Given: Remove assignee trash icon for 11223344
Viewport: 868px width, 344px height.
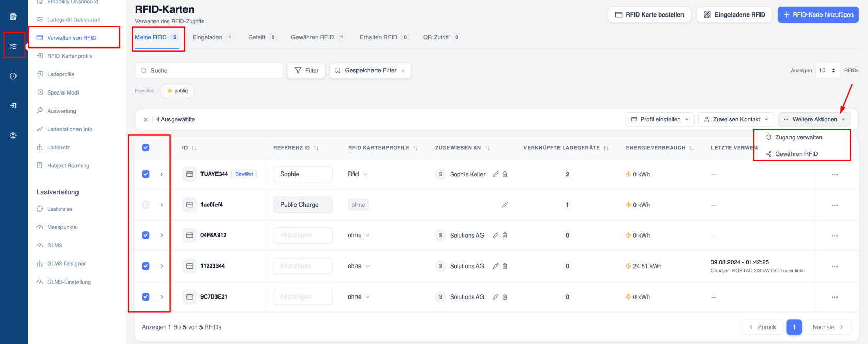Looking at the screenshot, I should 505,266.
